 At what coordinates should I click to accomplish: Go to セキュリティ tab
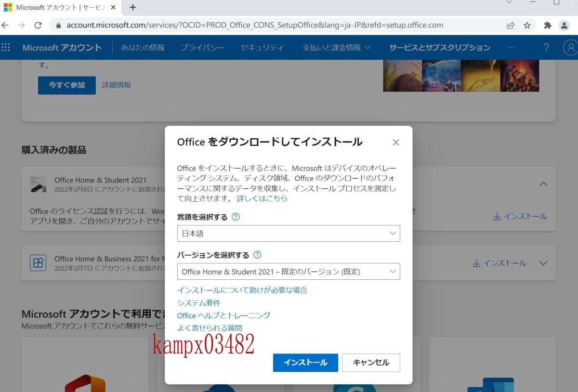pyautogui.click(x=262, y=47)
